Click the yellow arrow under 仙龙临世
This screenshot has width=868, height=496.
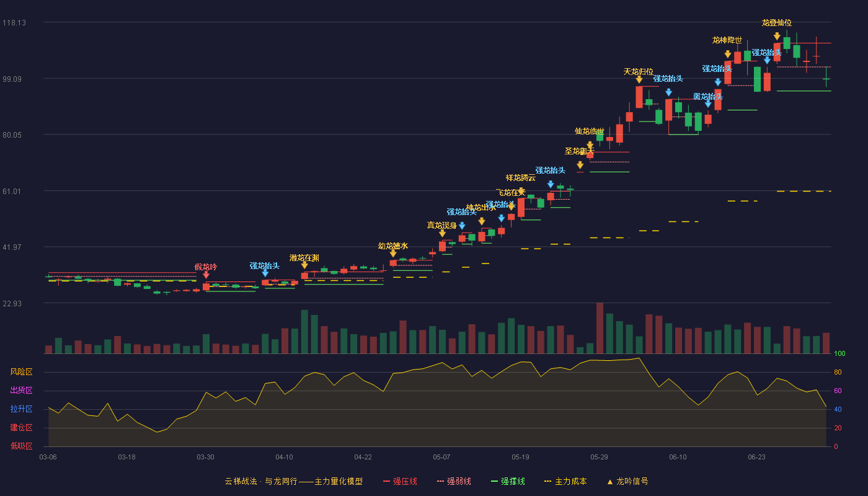(x=590, y=145)
